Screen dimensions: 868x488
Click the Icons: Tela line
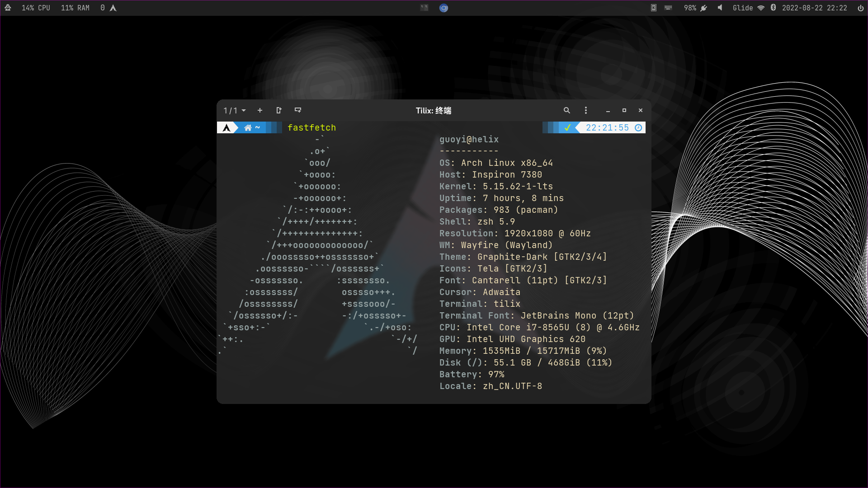(x=493, y=269)
